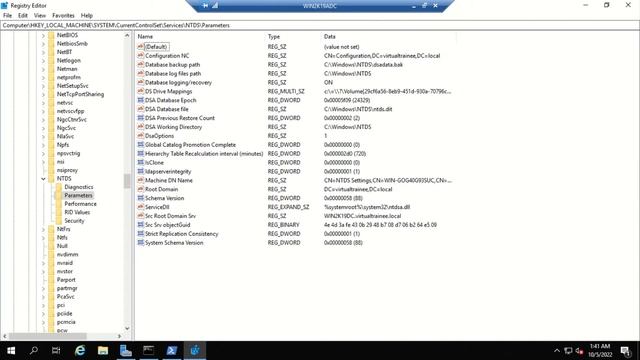Click the tree pane horizontal scrollbar thumb
This screenshot has width=640, height=360.
coord(48,336)
